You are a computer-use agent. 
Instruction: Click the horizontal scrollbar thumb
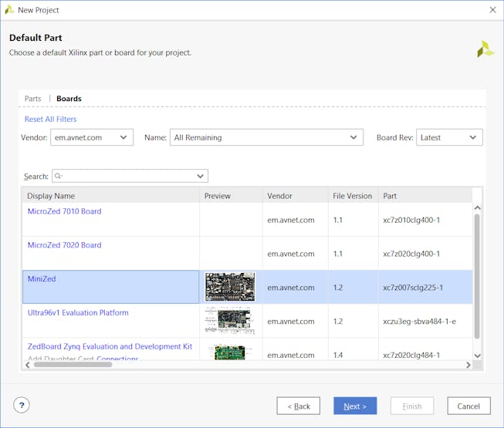click(73, 365)
